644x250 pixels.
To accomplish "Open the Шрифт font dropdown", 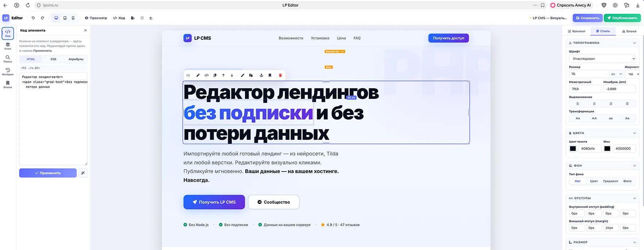I will [x=602, y=58].
